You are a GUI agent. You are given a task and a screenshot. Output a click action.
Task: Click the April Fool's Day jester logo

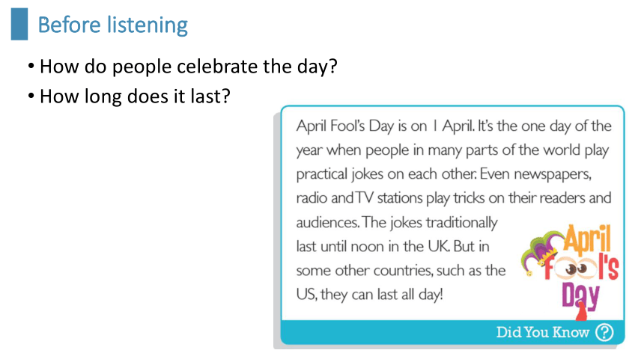point(570,272)
